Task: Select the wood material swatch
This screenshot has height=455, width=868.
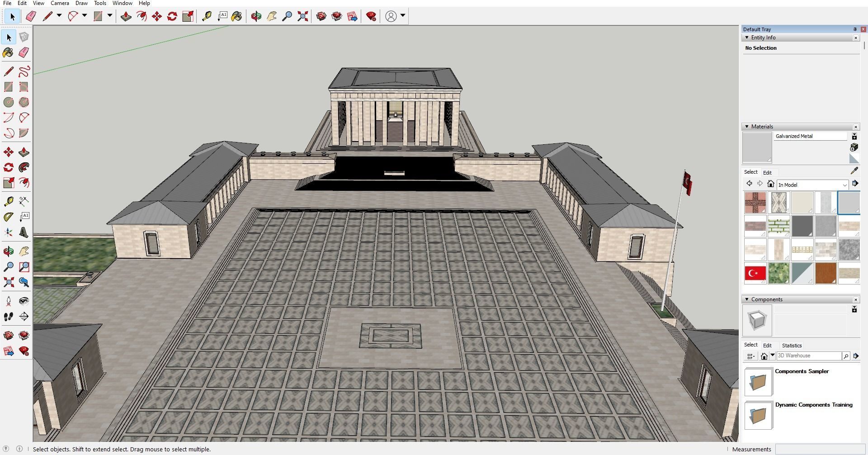Action: [x=826, y=273]
